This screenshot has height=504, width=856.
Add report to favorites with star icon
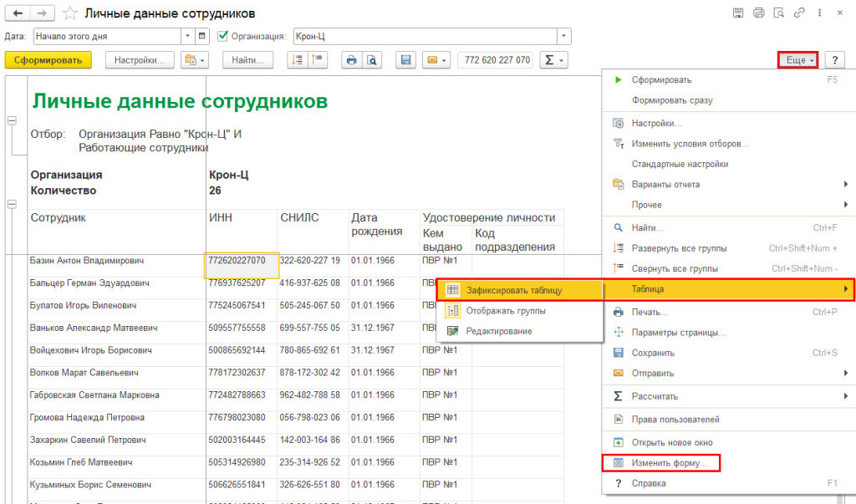point(70,13)
